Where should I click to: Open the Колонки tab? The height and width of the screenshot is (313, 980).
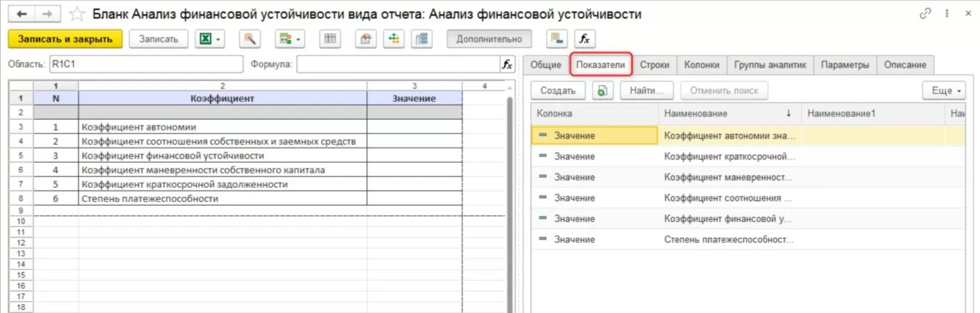(x=702, y=65)
